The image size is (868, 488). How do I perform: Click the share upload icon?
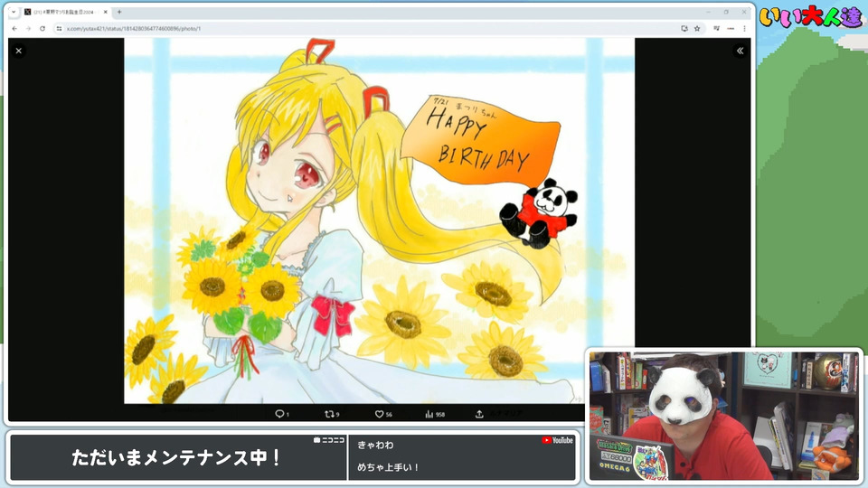pyautogui.click(x=479, y=414)
